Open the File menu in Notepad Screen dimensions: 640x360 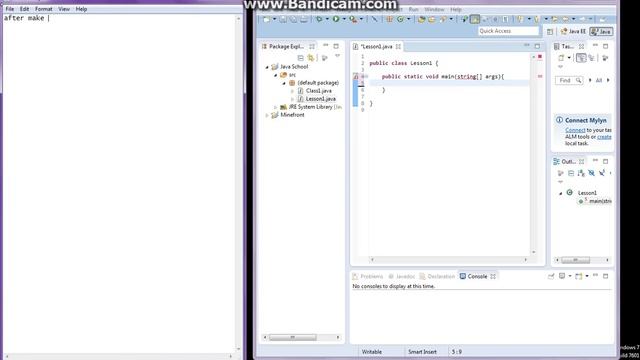[9, 9]
